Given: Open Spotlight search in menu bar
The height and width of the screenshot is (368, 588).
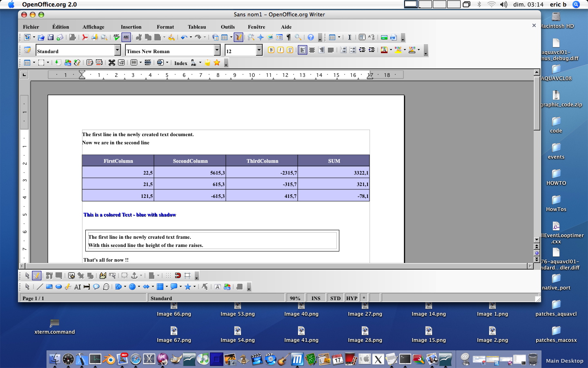Looking at the screenshot, I should click(x=576, y=4).
